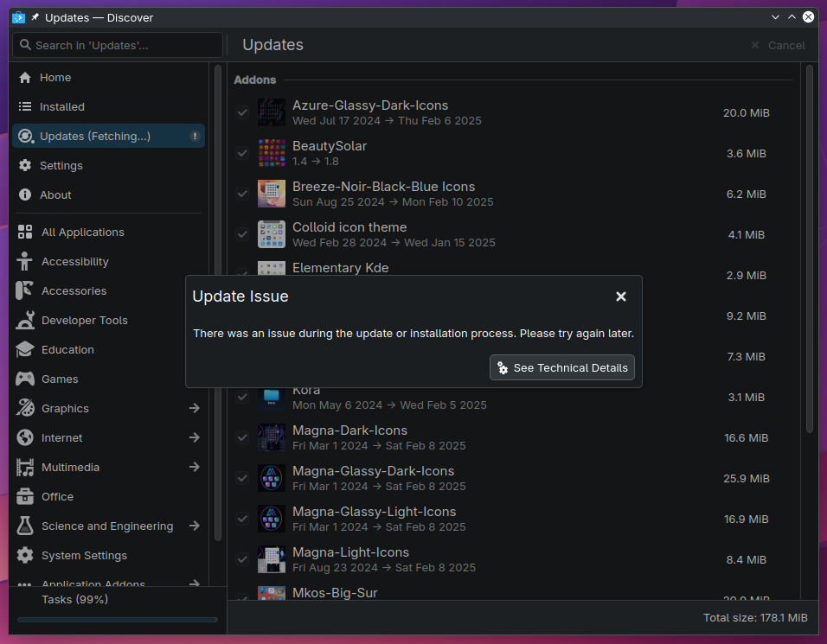Expand the Graphics subcategories arrow
The width and height of the screenshot is (827, 644).
195,408
